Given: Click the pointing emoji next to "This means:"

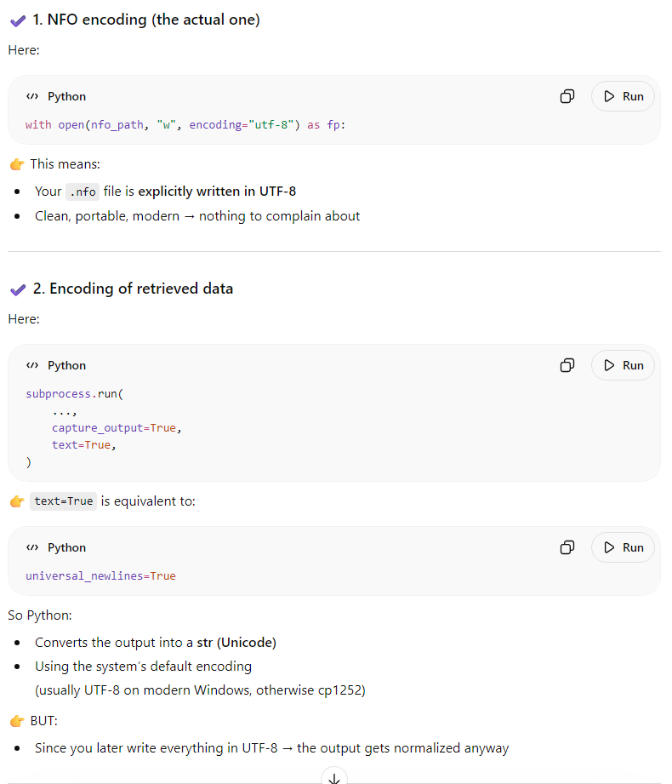Looking at the screenshot, I should 16,164.
